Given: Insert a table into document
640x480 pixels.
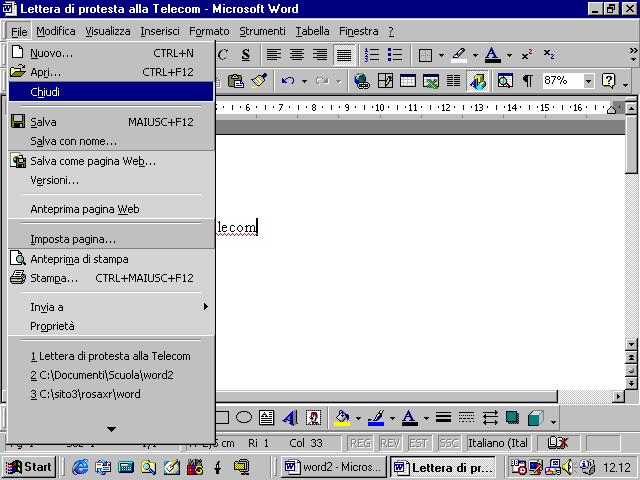Looking at the screenshot, I should (x=408, y=81).
